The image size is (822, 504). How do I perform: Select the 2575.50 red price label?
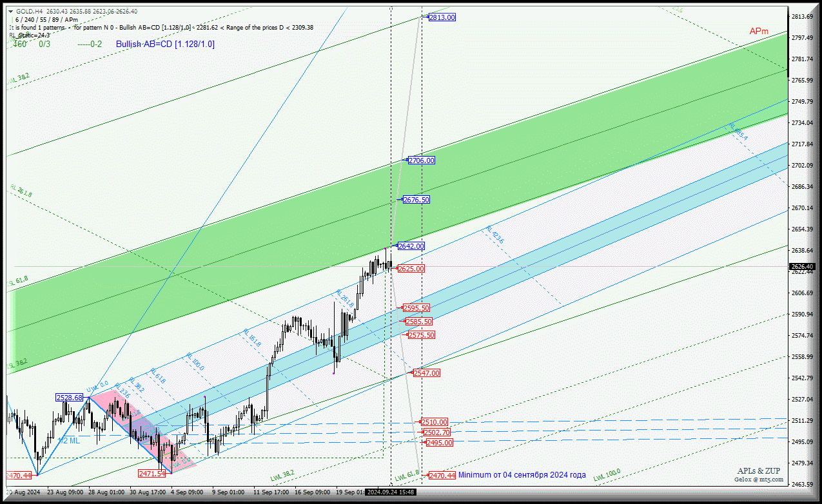(422, 335)
